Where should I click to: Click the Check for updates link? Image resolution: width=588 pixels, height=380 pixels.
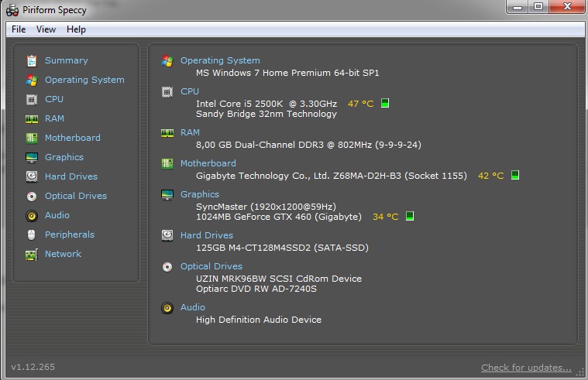[x=526, y=368]
